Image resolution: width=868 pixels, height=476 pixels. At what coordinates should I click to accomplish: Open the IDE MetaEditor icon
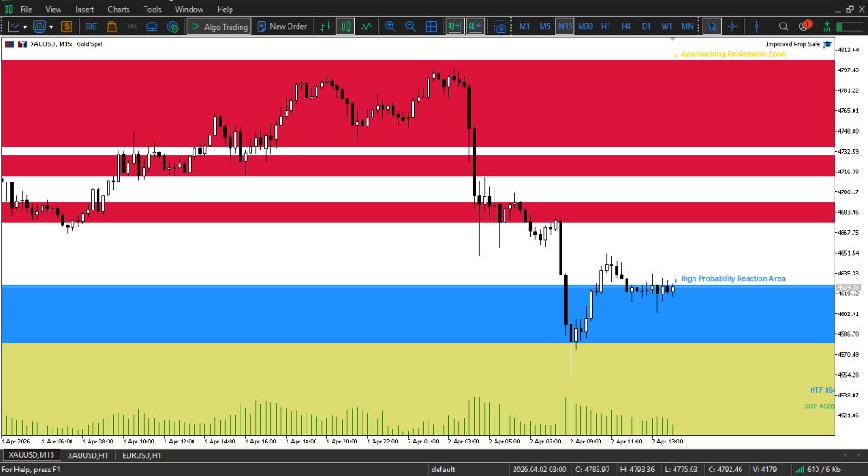90,26
